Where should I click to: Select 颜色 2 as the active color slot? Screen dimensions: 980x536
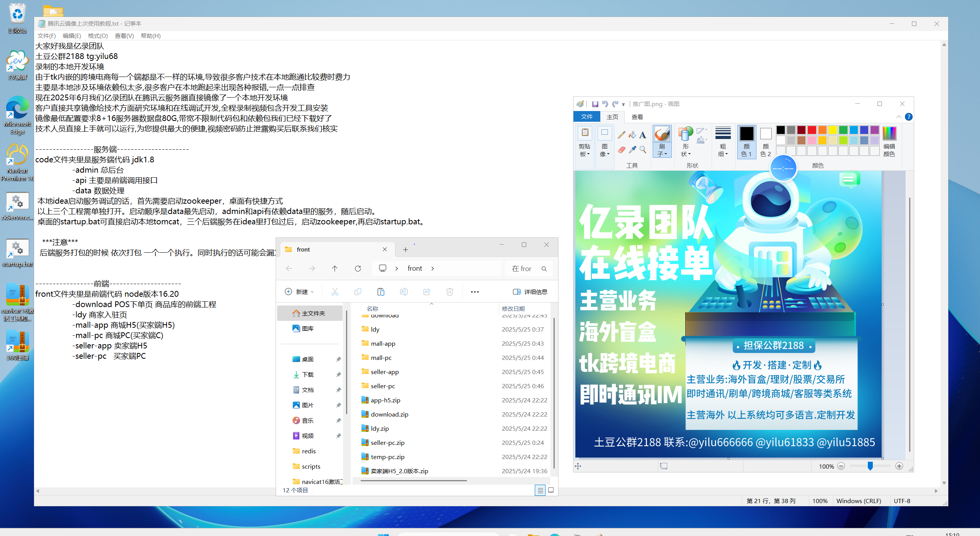click(766, 141)
